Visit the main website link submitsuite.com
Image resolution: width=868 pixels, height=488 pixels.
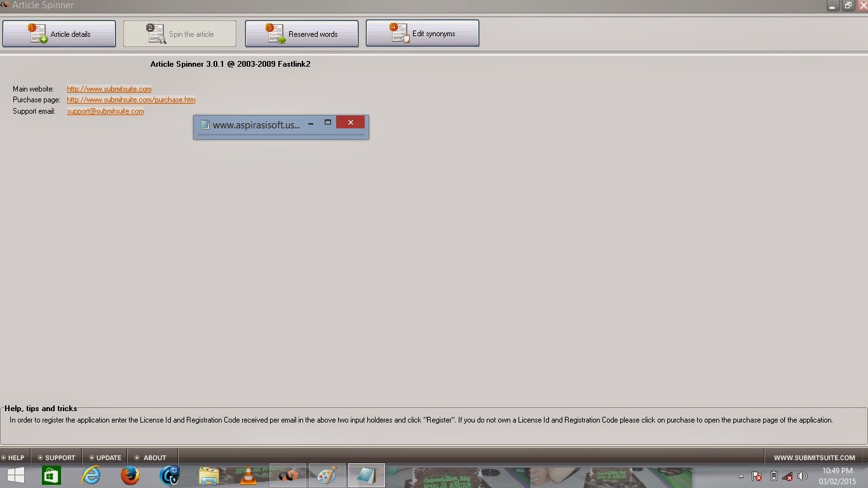pos(109,89)
